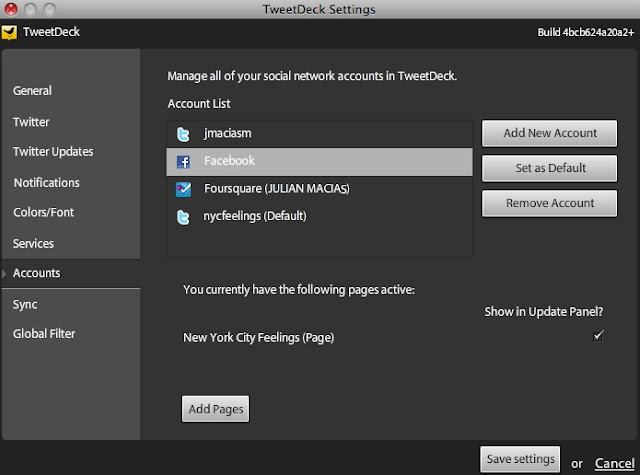Click the Add Pages button

(x=216, y=409)
